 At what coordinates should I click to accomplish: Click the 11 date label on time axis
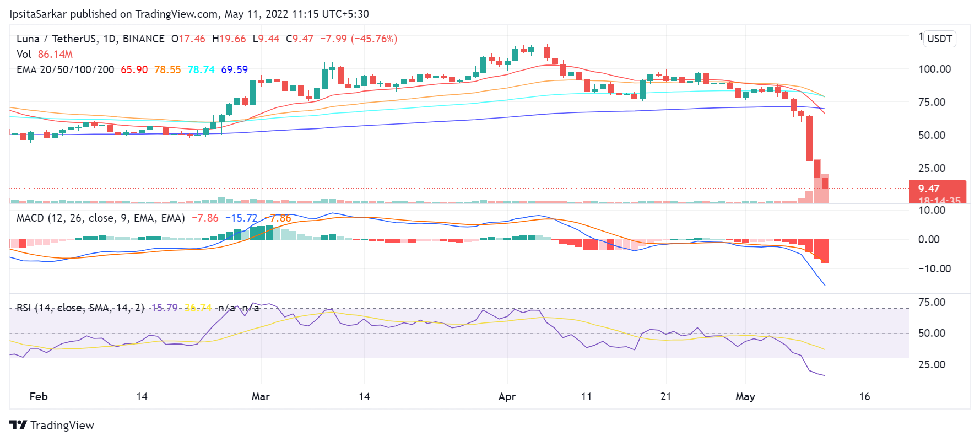click(587, 396)
